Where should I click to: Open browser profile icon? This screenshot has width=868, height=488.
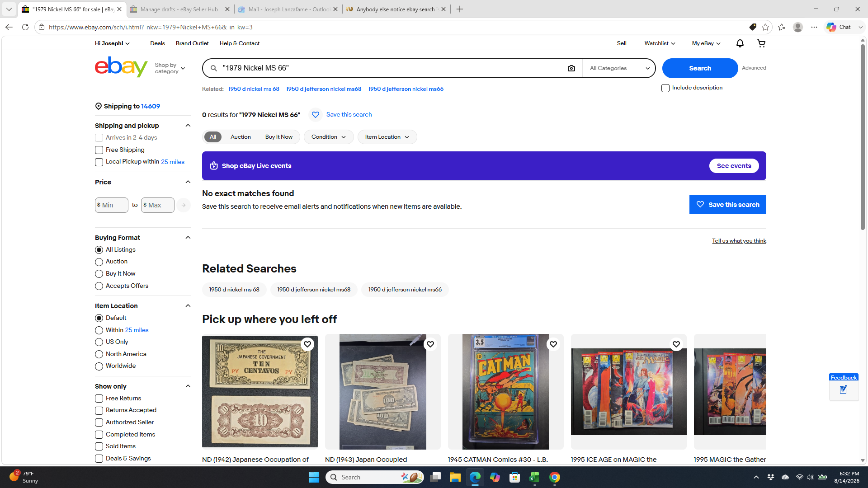point(798,27)
